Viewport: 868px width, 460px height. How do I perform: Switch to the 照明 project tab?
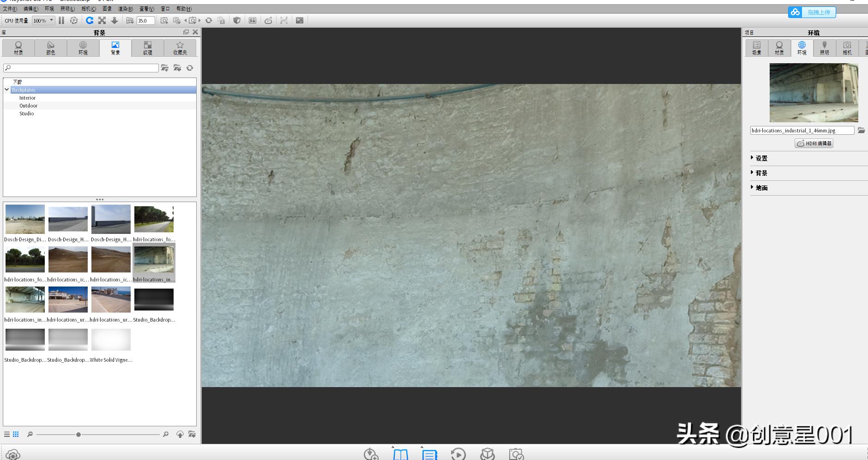point(825,48)
